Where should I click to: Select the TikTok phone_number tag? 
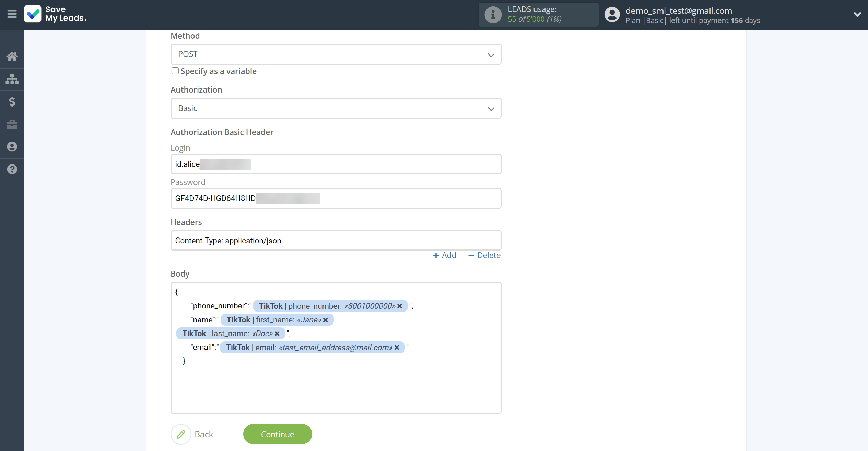pyautogui.click(x=330, y=306)
